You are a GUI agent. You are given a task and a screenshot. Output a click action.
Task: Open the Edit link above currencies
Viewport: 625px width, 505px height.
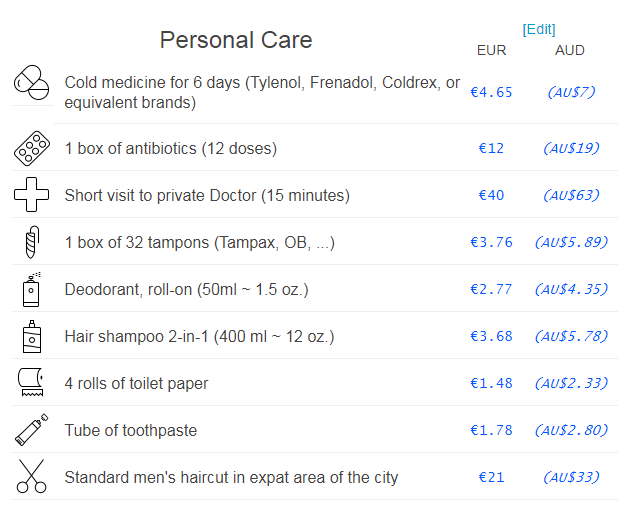point(539,29)
